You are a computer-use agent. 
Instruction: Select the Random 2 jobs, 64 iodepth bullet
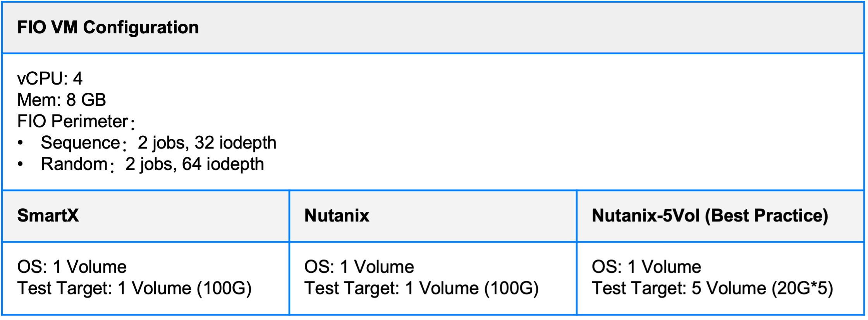153,164
